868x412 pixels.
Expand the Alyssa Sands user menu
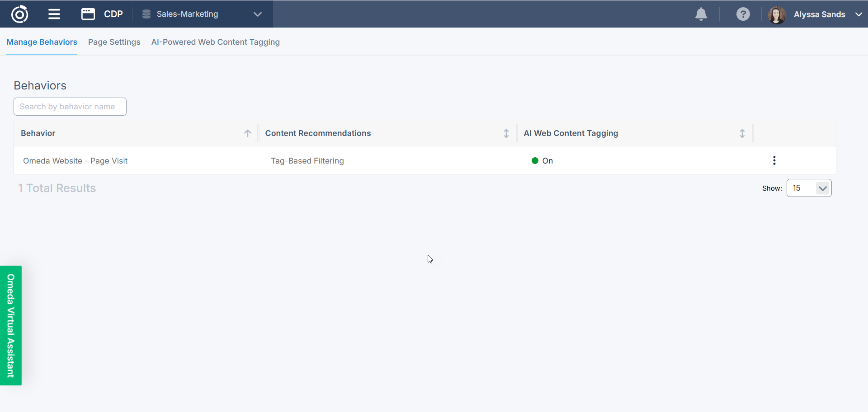point(859,14)
